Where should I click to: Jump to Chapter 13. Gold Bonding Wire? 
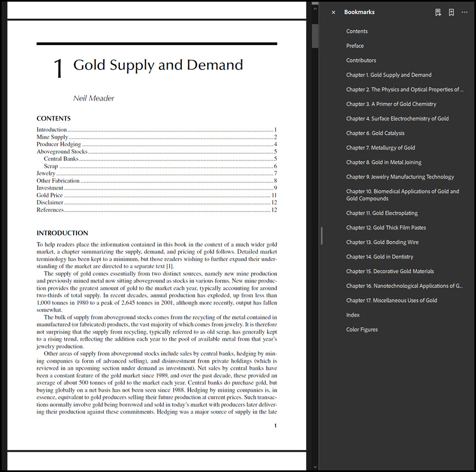coord(382,242)
